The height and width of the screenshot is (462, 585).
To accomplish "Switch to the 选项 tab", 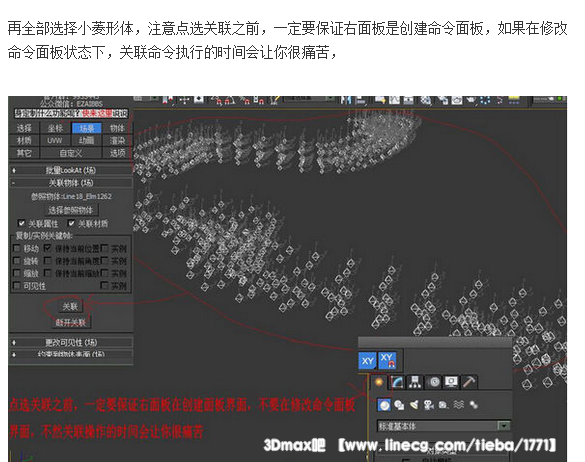I will coord(117,153).
